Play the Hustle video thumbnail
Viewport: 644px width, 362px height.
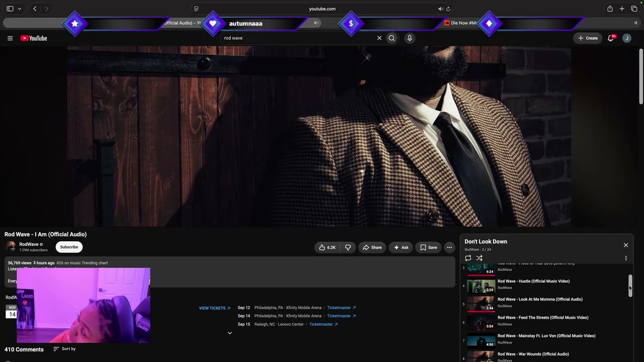(x=481, y=286)
